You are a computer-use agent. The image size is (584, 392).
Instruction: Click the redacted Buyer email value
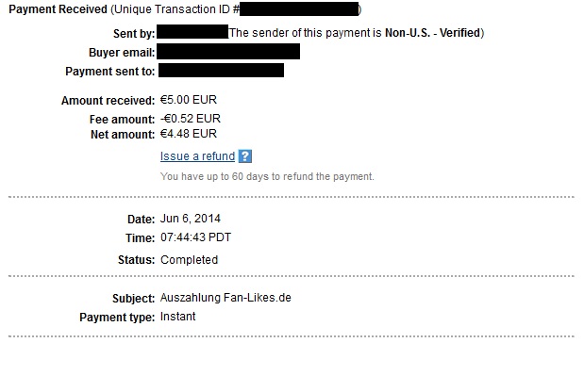229,52
